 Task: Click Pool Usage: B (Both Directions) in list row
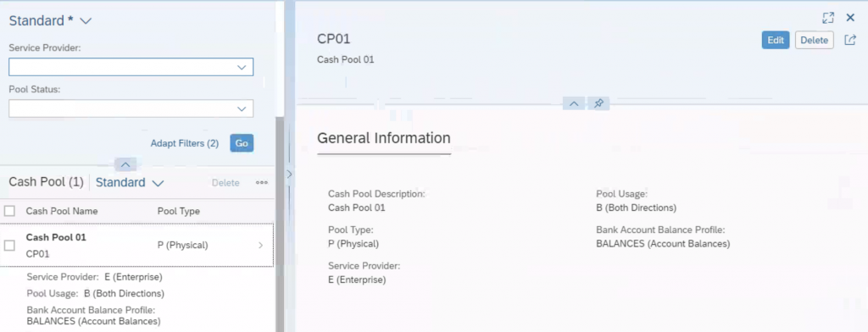tap(95, 293)
